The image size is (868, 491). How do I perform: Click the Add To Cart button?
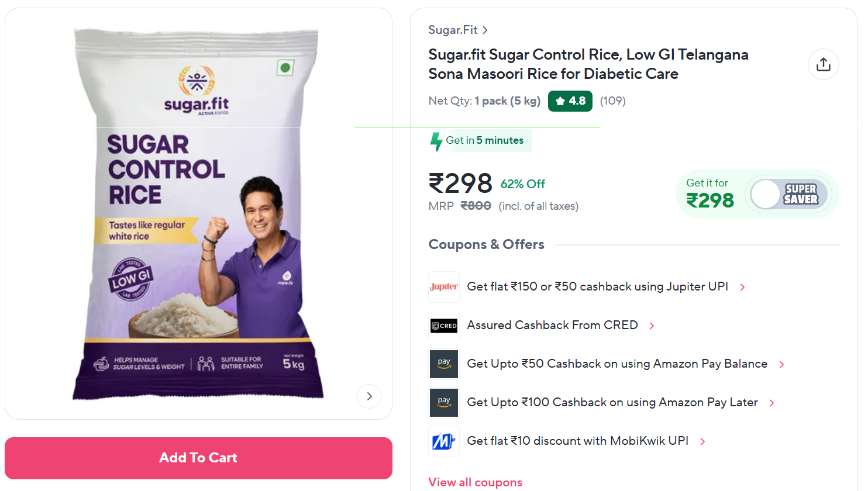tap(198, 458)
